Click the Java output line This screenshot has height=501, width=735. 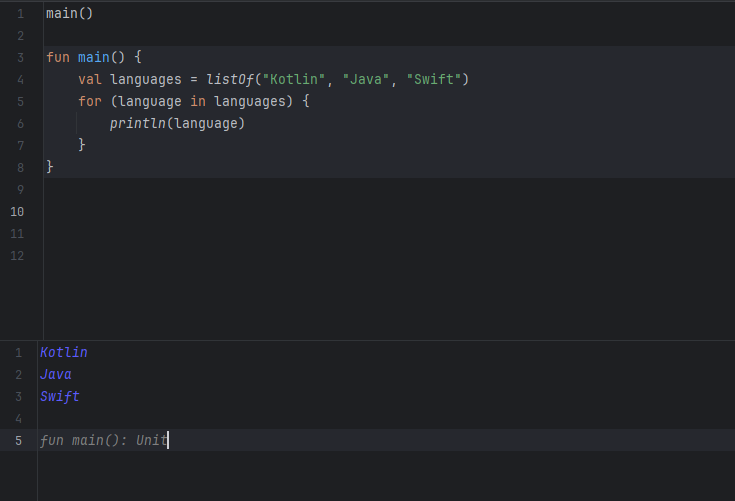(56, 374)
